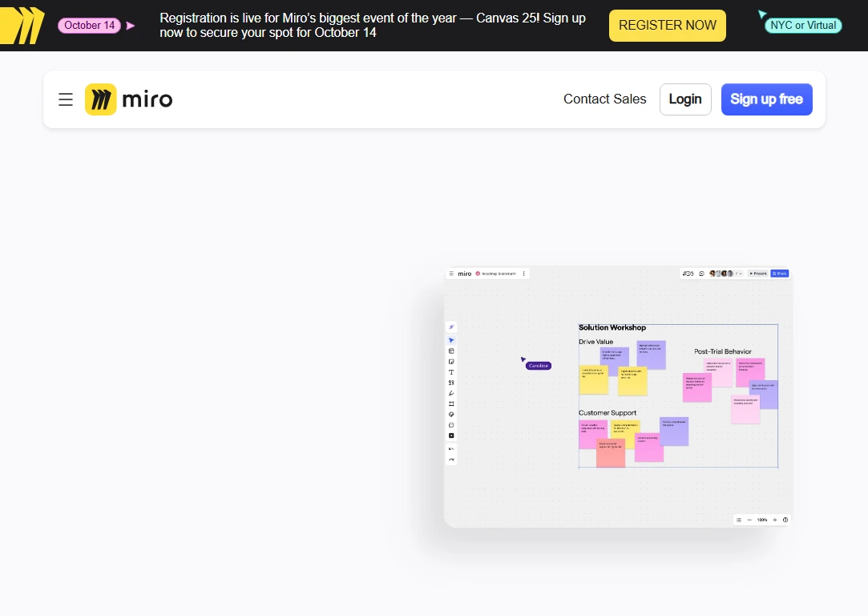Open the frames list icon in zoom bar

point(738,520)
